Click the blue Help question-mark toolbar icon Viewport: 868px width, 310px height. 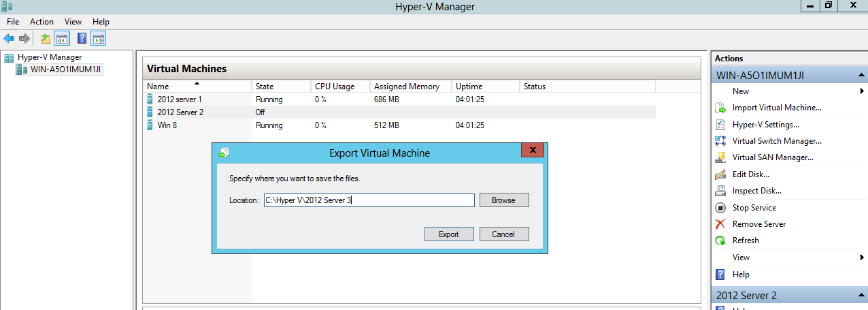point(82,38)
